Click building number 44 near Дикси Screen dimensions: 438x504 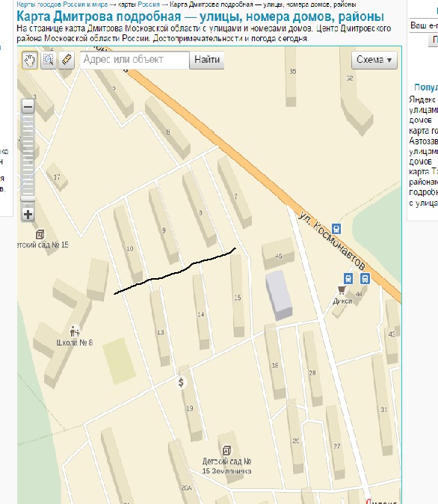click(x=359, y=294)
